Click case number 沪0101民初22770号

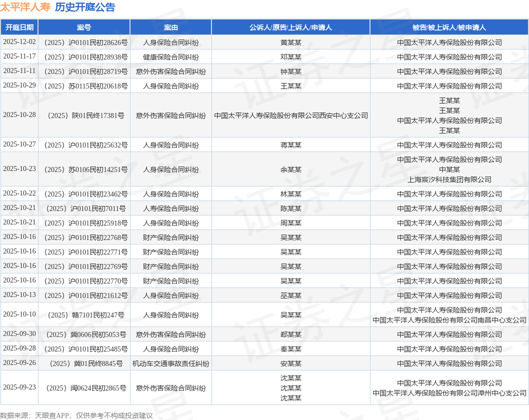tap(86, 281)
